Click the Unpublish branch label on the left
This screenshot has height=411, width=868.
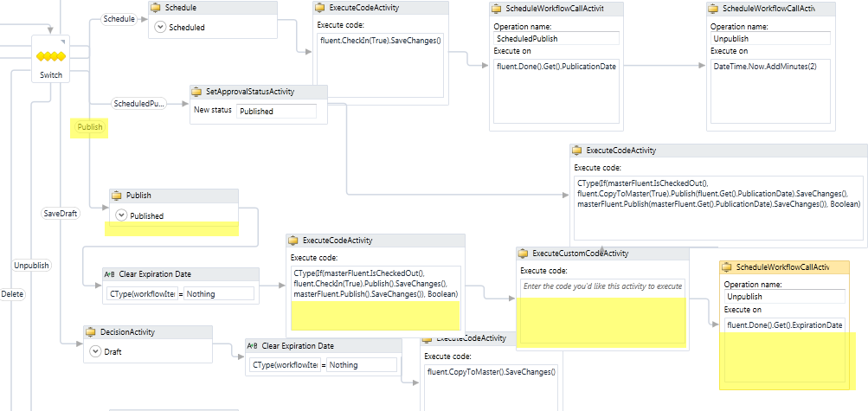[31, 266]
